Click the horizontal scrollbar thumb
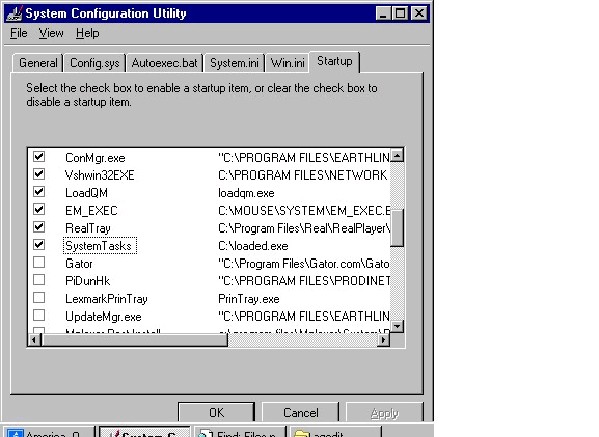The image size is (599, 437). tap(134, 340)
